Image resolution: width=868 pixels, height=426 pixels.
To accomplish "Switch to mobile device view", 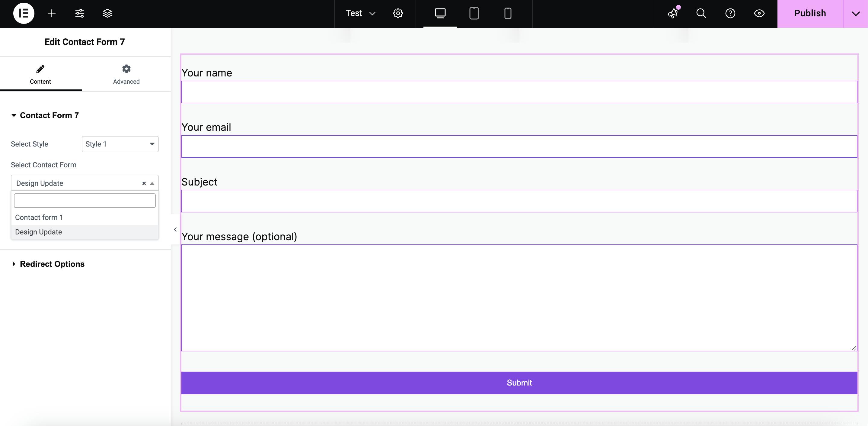I will [x=507, y=13].
